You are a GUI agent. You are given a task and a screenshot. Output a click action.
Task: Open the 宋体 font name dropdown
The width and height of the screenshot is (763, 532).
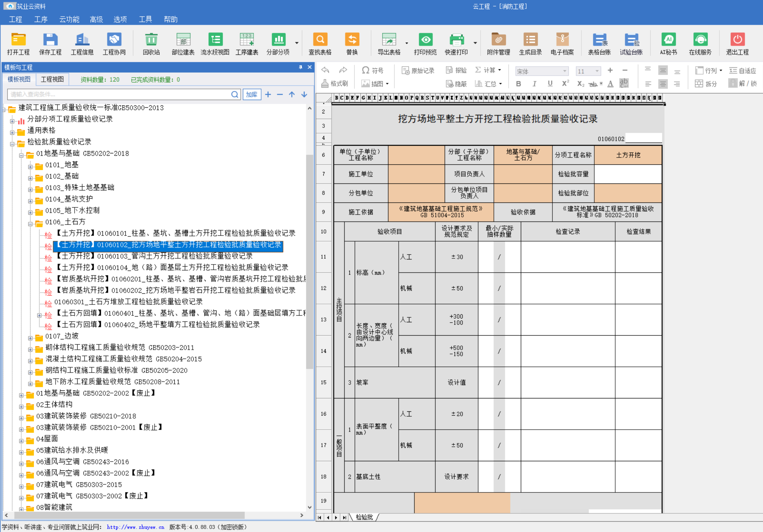pos(564,71)
